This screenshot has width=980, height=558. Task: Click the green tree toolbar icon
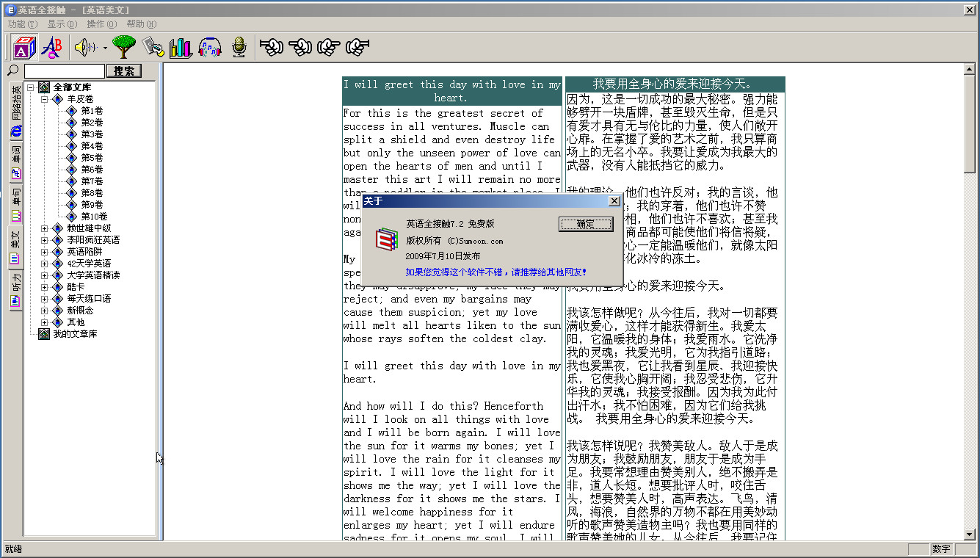[x=123, y=48]
